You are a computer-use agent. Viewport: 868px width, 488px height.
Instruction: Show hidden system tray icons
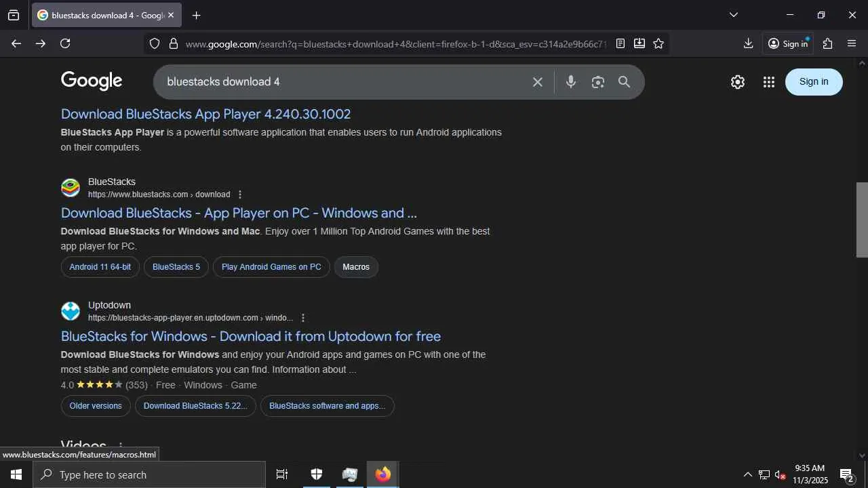click(x=747, y=474)
